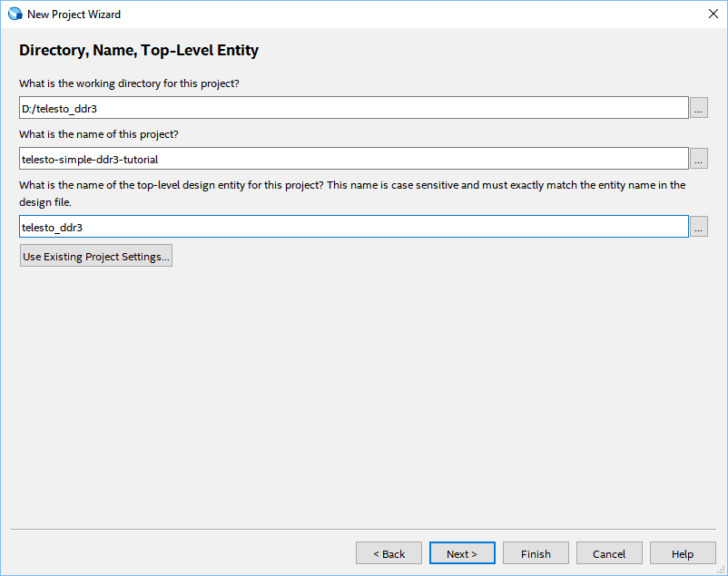
Task: Browse for the top-level entity name
Action: [x=699, y=227]
